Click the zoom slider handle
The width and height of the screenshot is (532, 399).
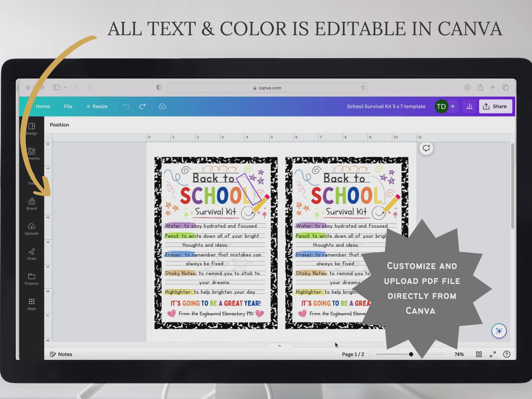(x=411, y=354)
